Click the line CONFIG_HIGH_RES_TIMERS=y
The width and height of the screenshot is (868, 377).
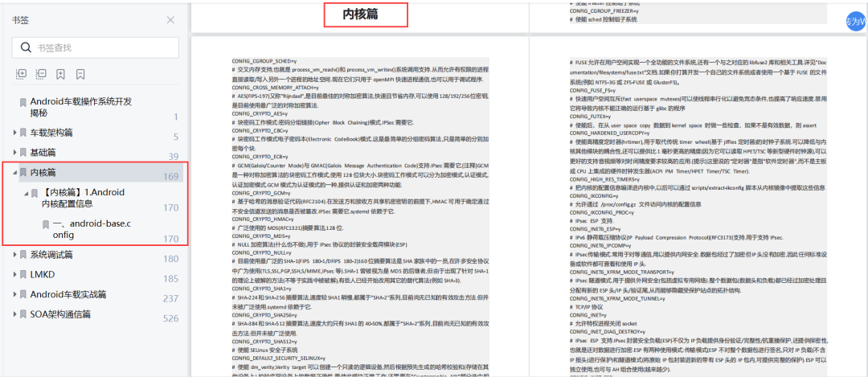tap(604, 179)
